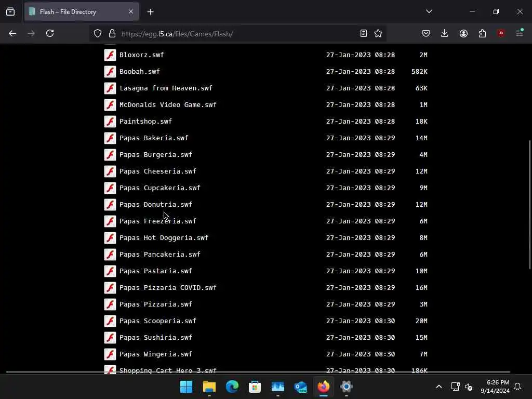Click the Flash icon beside Papas Sushiria.swf
The width and height of the screenshot is (532, 399).
(110, 338)
